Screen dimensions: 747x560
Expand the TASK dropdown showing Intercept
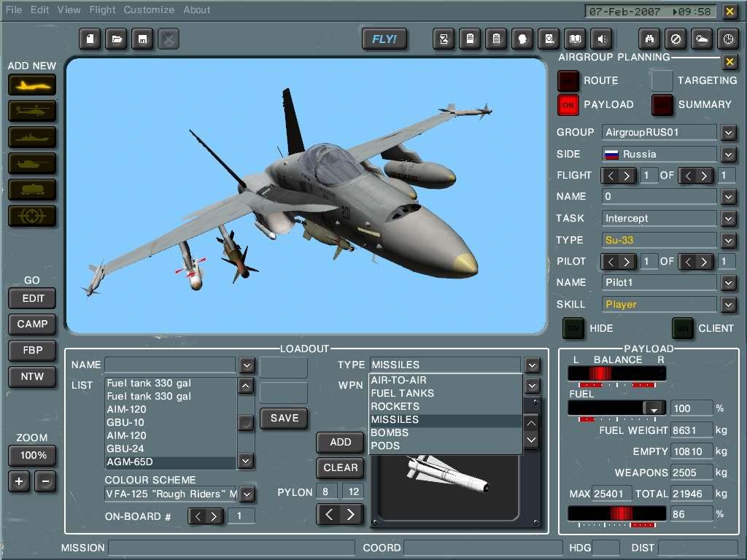(x=728, y=218)
